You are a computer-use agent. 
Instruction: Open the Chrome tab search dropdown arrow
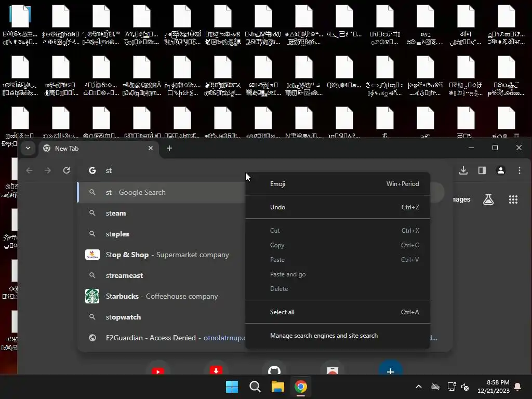click(28, 148)
